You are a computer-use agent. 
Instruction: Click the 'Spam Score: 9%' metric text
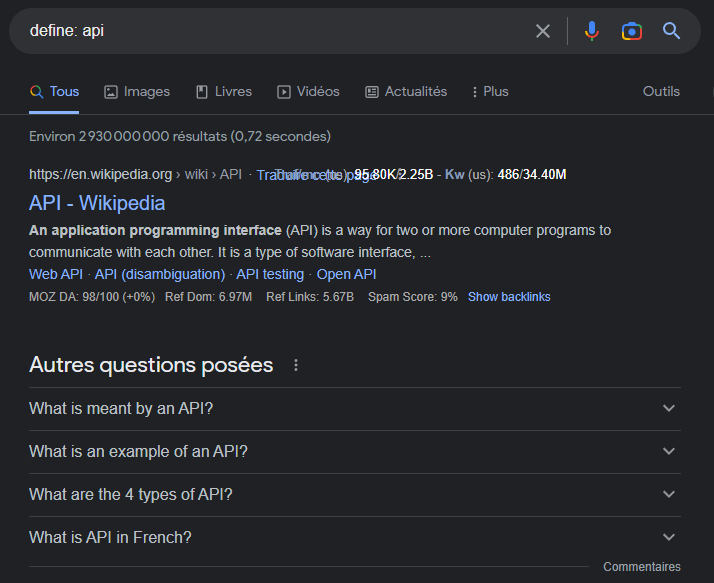[413, 297]
